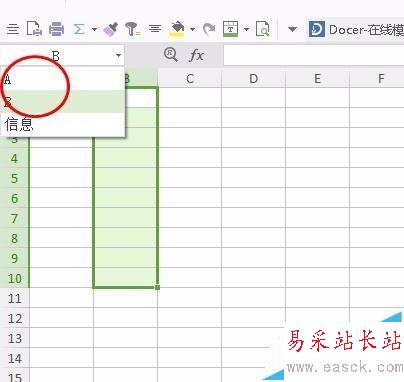This screenshot has height=382, width=404.
Task: Select column C header
Action: 190,79
